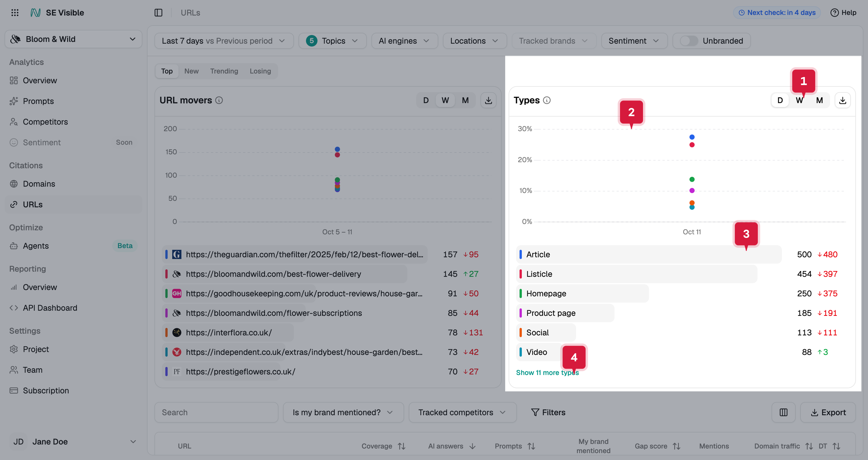Select daily D view in Types panel
The height and width of the screenshot is (460, 868).
pos(780,100)
